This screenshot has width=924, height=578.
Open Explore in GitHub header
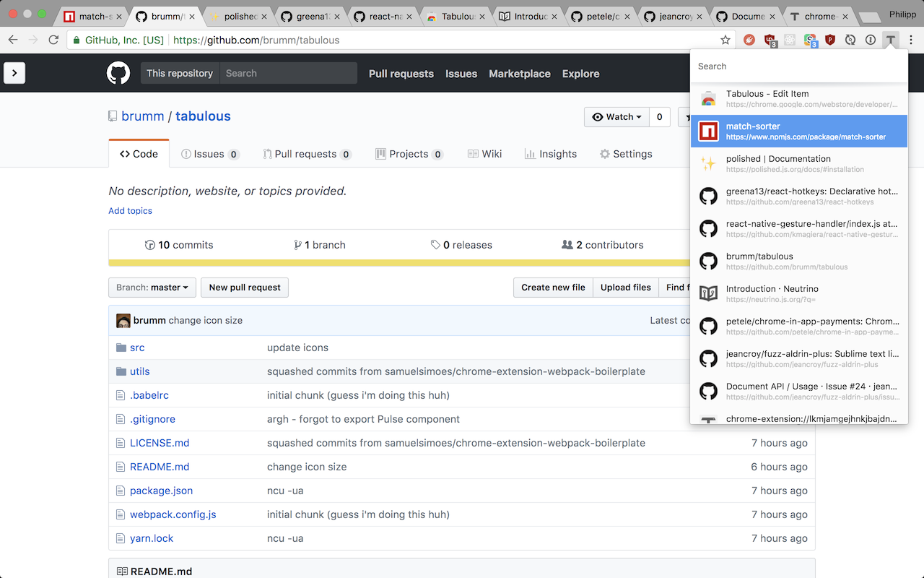tap(581, 74)
